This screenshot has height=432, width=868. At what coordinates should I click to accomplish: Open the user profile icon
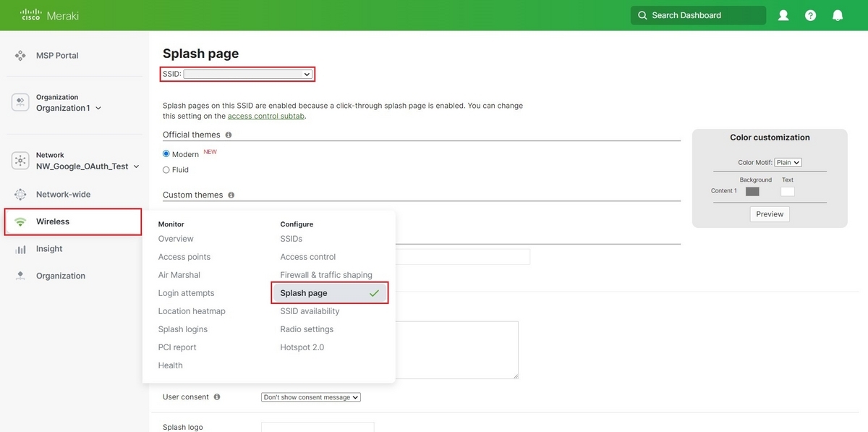pos(783,14)
